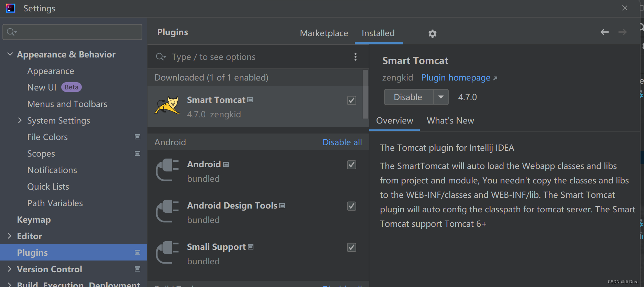Click Disable all for Android plugins
644x287 pixels.
point(342,142)
